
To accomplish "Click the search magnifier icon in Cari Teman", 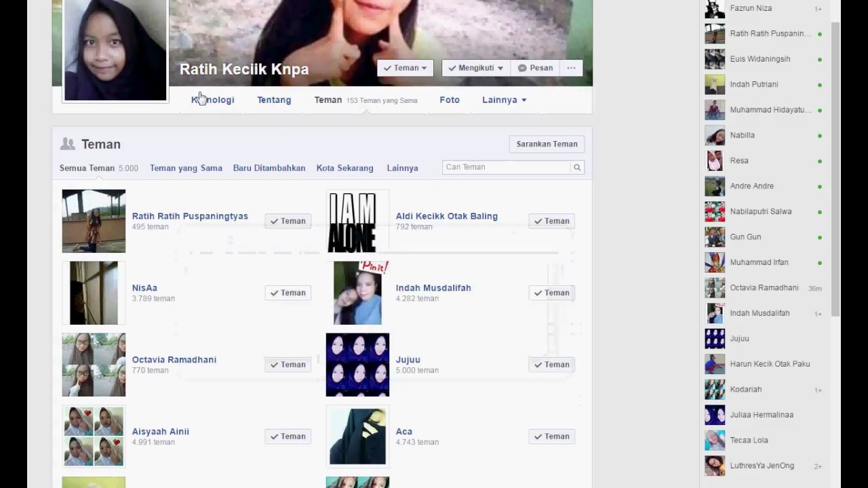I will point(577,167).
